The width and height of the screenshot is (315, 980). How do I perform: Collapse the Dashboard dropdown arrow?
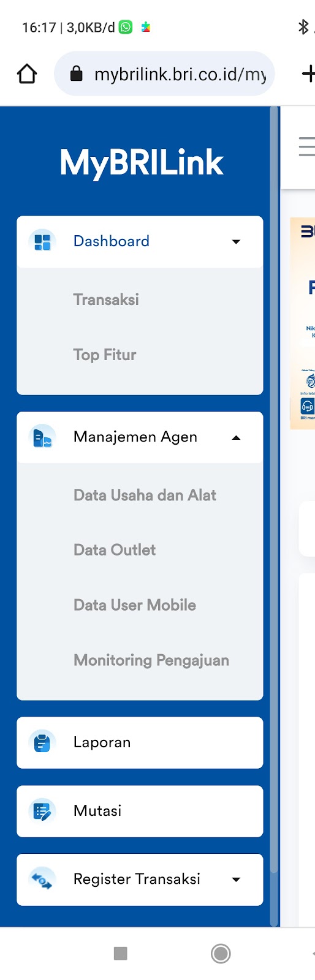tap(236, 242)
